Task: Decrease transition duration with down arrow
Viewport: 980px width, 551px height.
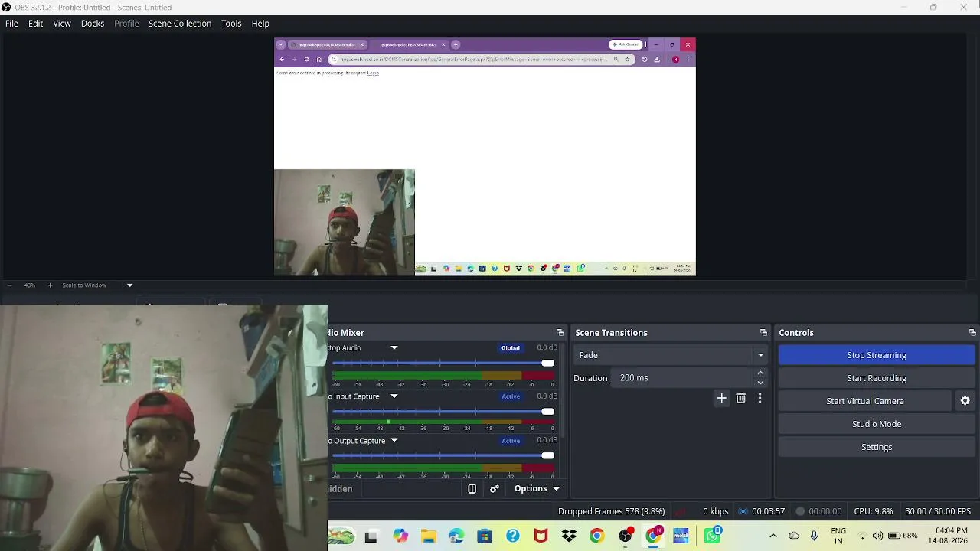Action: coord(760,383)
